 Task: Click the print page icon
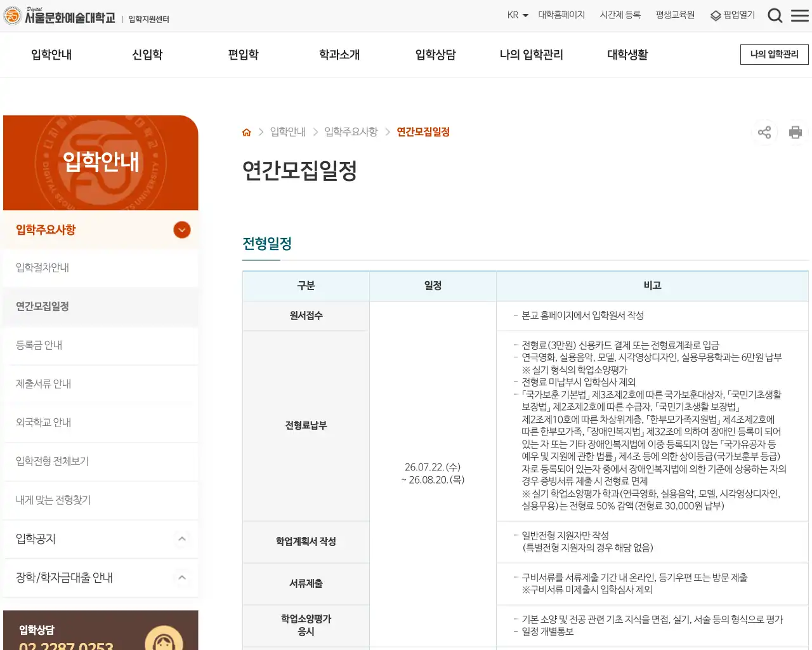tap(796, 132)
